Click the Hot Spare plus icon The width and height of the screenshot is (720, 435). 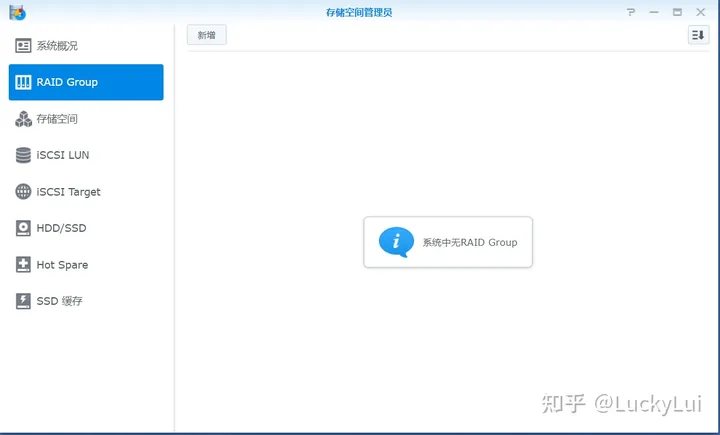pos(23,265)
